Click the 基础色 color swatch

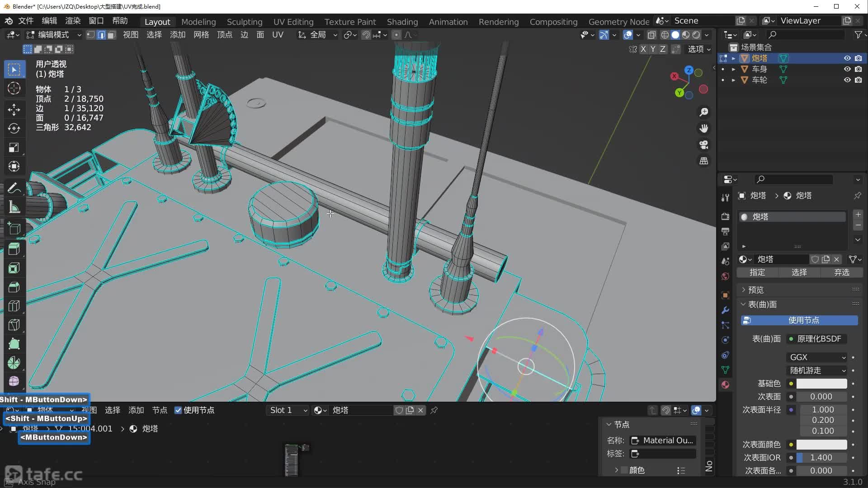(821, 384)
